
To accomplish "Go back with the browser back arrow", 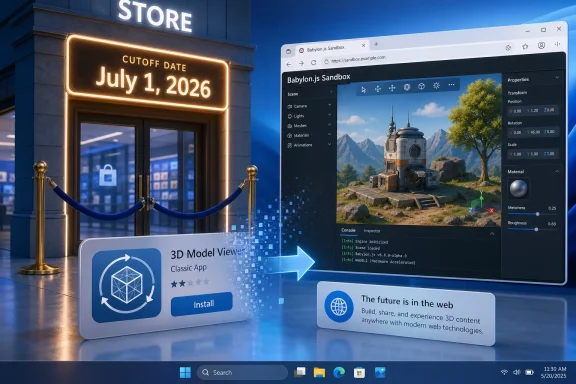I will pyautogui.click(x=289, y=64).
